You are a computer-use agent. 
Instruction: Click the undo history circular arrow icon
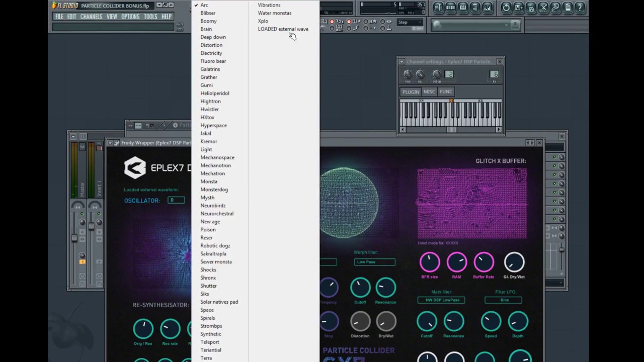tap(506, 8)
